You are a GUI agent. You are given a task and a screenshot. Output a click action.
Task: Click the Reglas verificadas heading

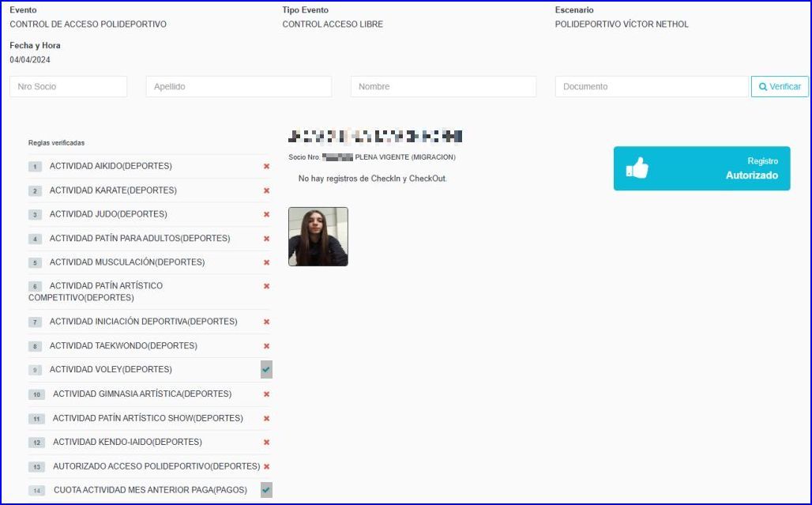[56, 143]
